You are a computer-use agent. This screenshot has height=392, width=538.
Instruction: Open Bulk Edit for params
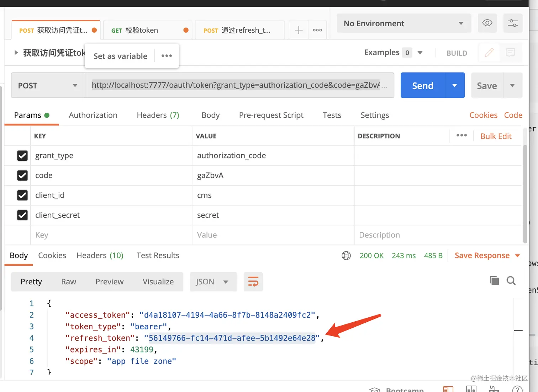496,136
